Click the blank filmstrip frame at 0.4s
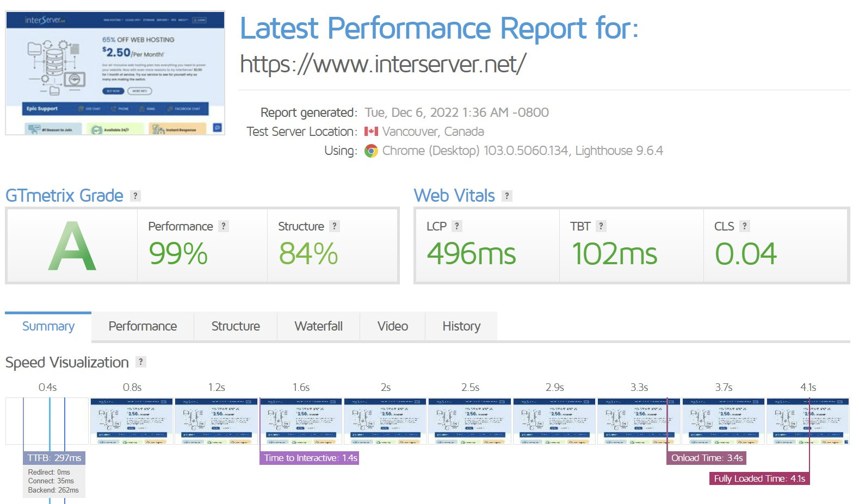This screenshot has width=859, height=504. pos(47,421)
